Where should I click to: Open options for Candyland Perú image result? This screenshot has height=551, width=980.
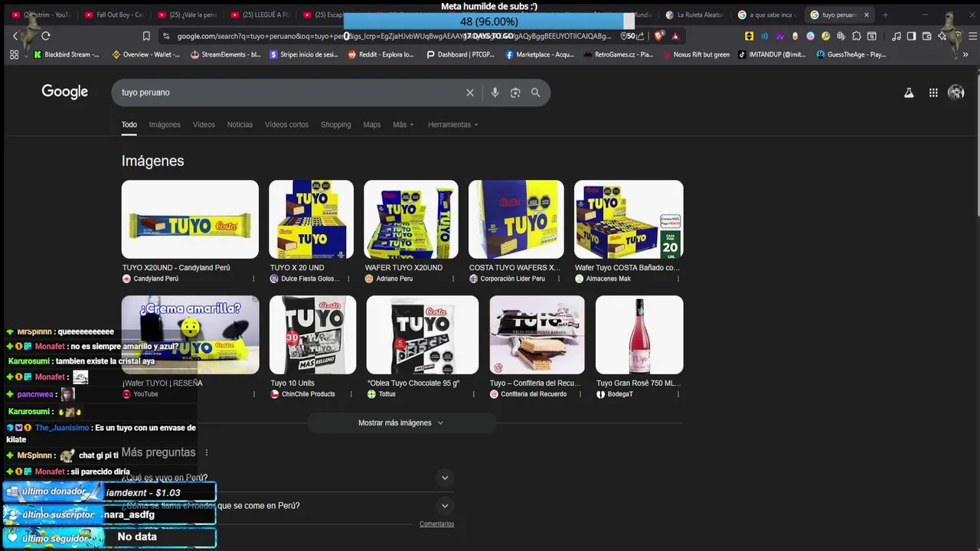tap(254, 279)
